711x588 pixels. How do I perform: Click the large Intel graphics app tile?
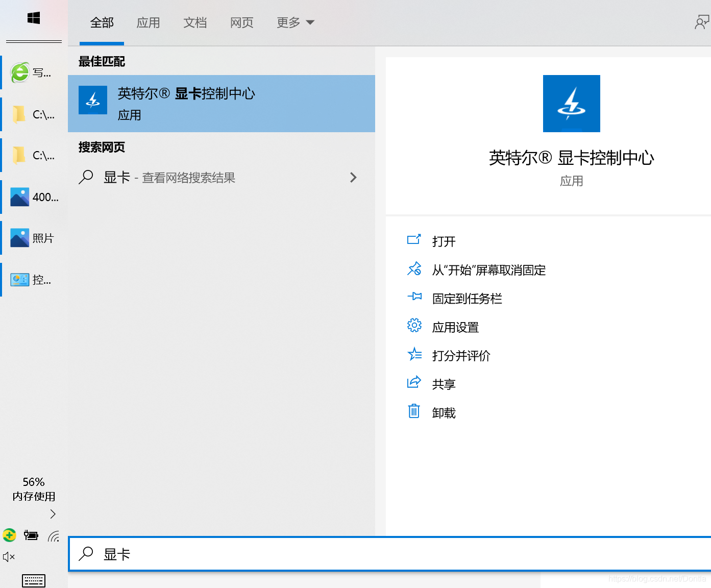(572, 104)
